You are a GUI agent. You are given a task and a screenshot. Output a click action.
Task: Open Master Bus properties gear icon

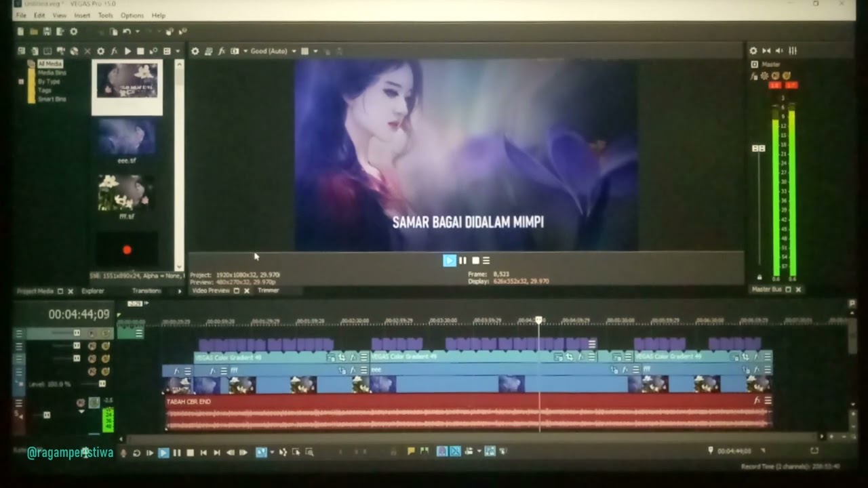tap(753, 51)
